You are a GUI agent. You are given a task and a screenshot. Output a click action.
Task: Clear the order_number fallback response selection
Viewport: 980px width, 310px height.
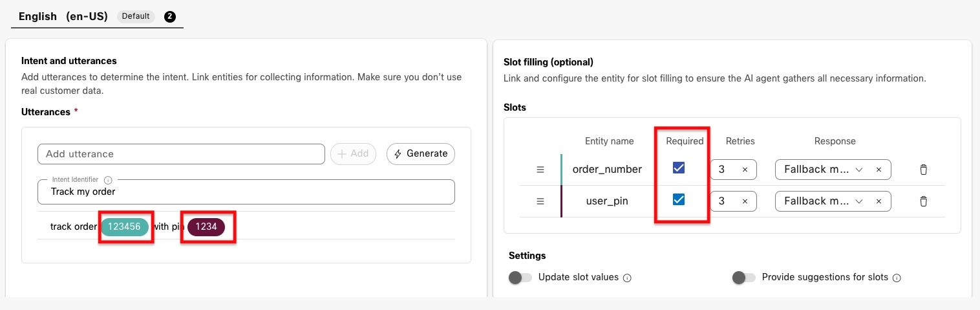[879, 170]
